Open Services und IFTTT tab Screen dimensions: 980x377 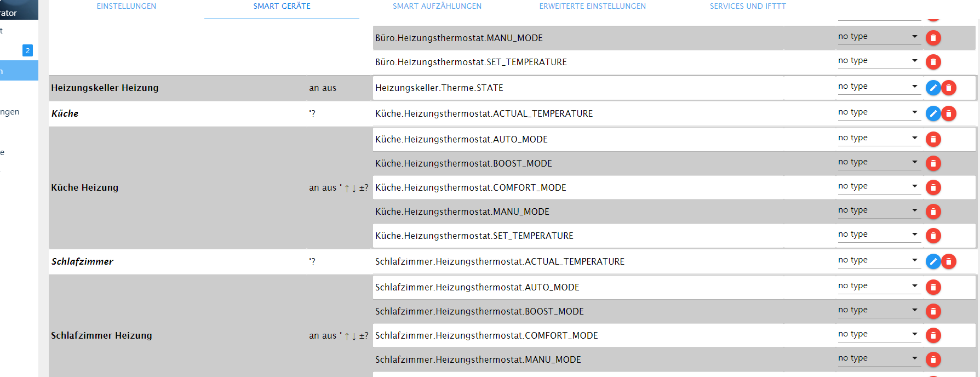747,7
